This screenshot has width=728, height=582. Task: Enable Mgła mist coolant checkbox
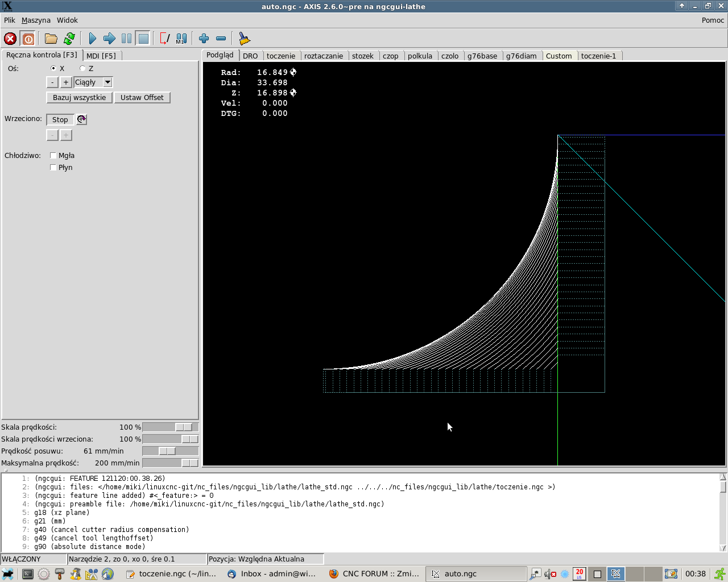click(53, 155)
